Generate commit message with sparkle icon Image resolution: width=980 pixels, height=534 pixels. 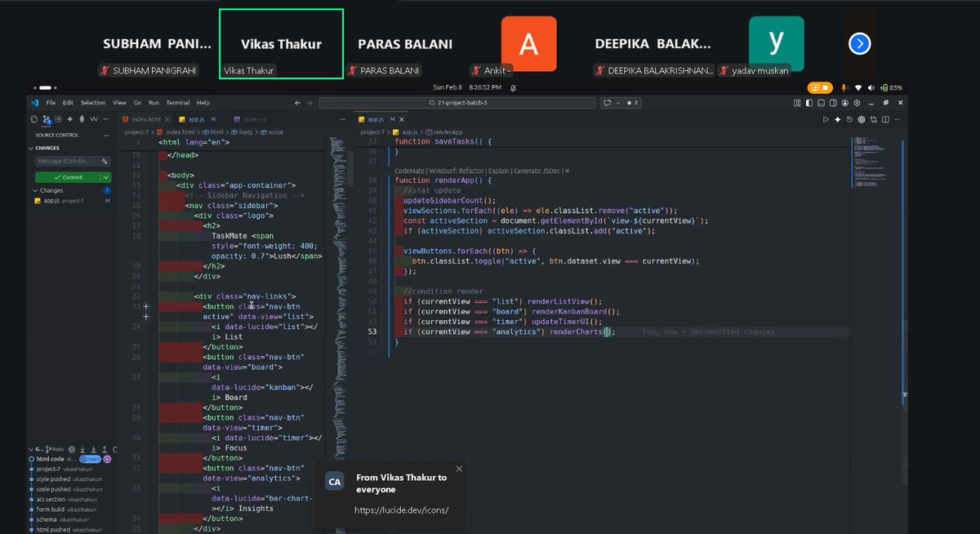pos(105,161)
